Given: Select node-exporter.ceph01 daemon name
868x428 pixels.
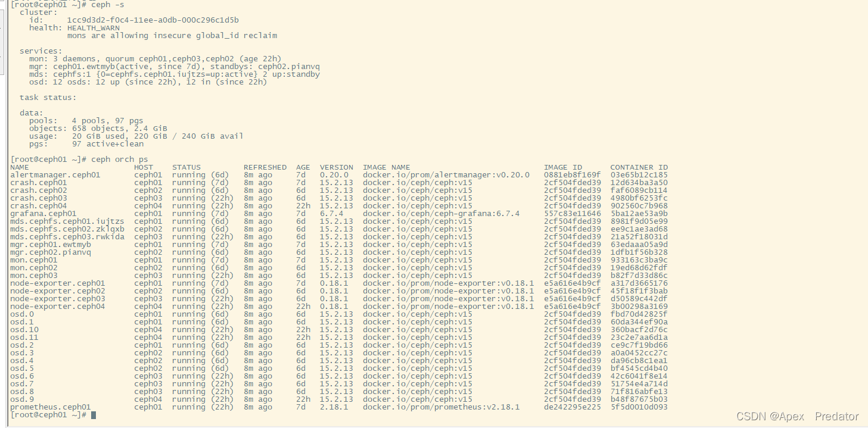Looking at the screenshot, I should [58, 283].
